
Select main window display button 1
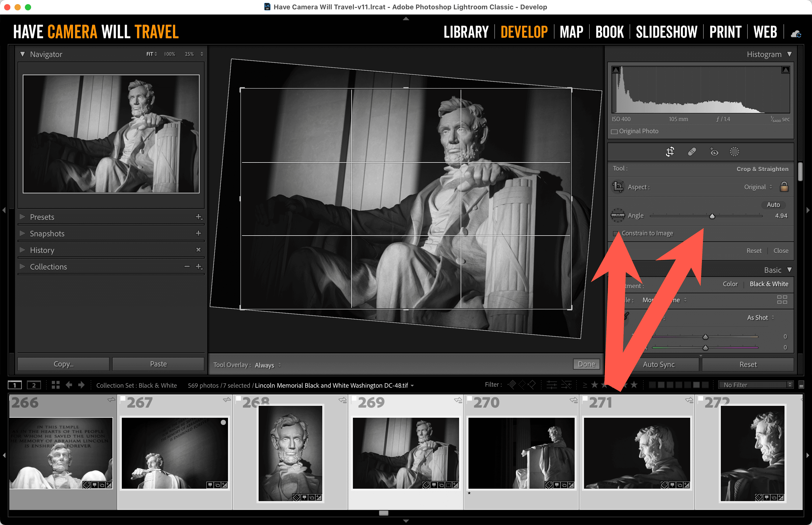pyautogui.click(x=15, y=385)
